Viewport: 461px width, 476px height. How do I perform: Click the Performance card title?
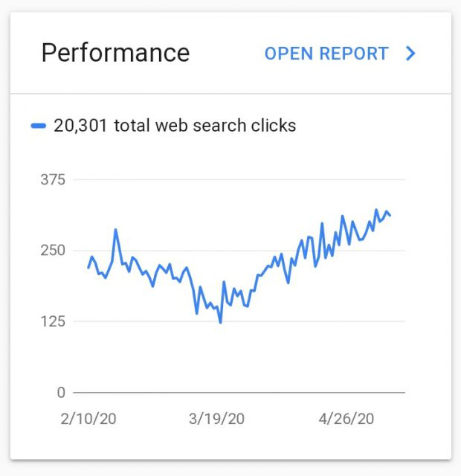click(x=115, y=53)
